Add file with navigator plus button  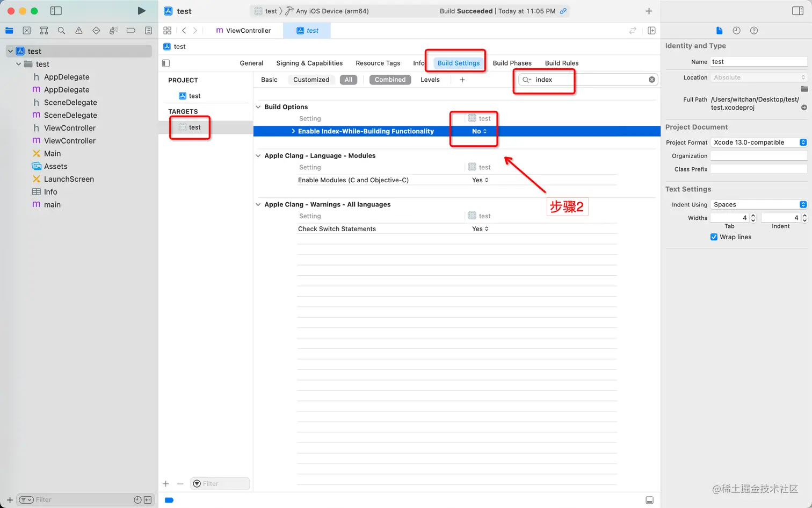point(10,500)
